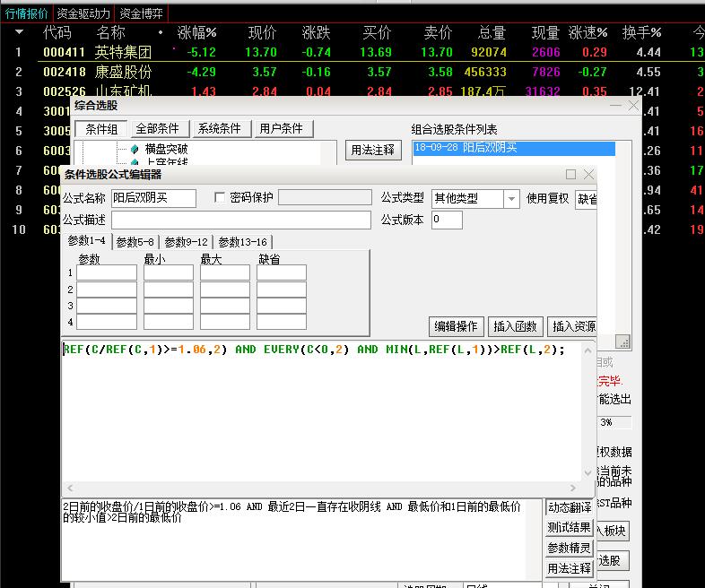Click the 公式名称 input field
The height and width of the screenshot is (588, 705).
(x=153, y=199)
